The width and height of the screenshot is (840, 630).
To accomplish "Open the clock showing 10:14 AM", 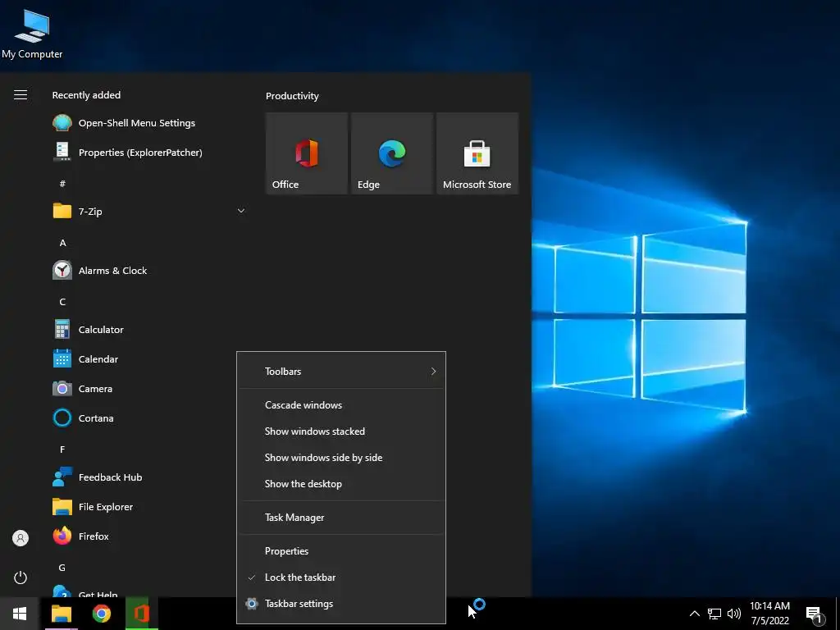I will (769, 614).
